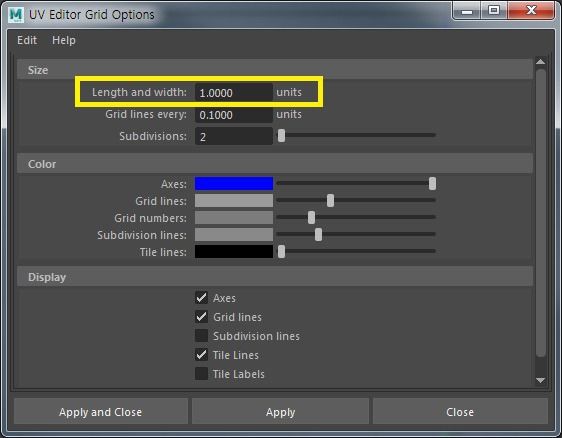Image resolution: width=562 pixels, height=438 pixels.
Task: Open the black Tile lines color swatch
Action: pyautogui.click(x=234, y=252)
